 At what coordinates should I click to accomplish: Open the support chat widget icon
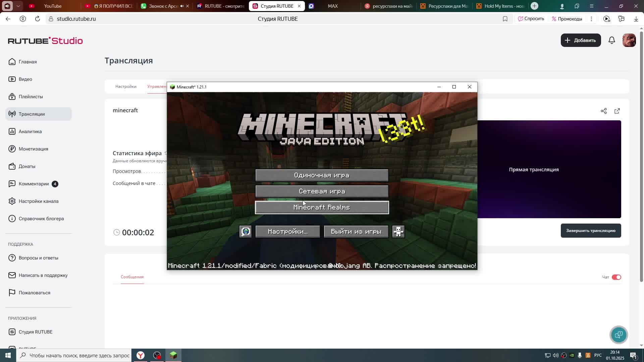(619, 335)
